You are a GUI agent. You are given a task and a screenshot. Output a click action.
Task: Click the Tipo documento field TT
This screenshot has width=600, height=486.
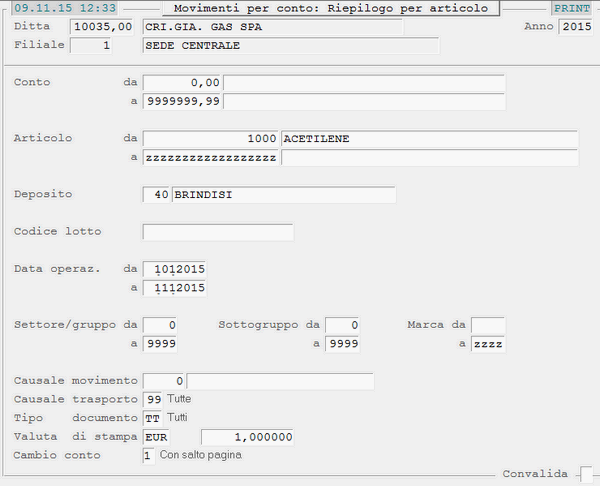click(x=153, y=418)
